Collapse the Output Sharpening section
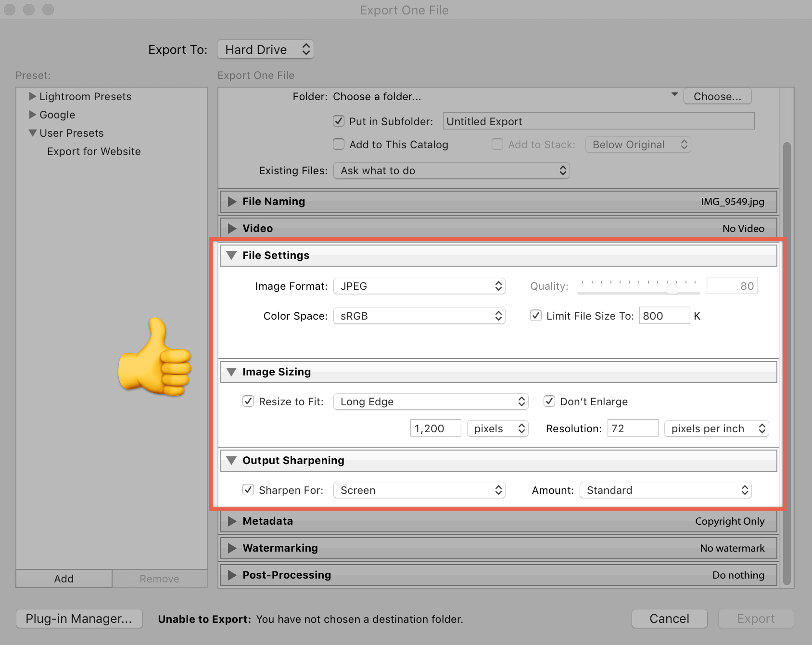The image size is (812, 645). (x=231, y=460)
